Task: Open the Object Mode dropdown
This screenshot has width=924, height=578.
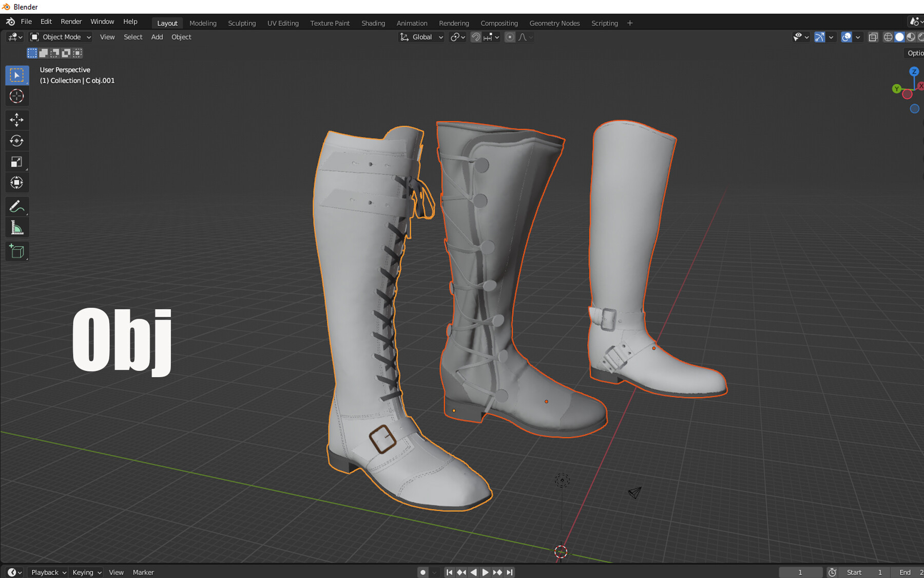Action: click(x=60, y=37)
